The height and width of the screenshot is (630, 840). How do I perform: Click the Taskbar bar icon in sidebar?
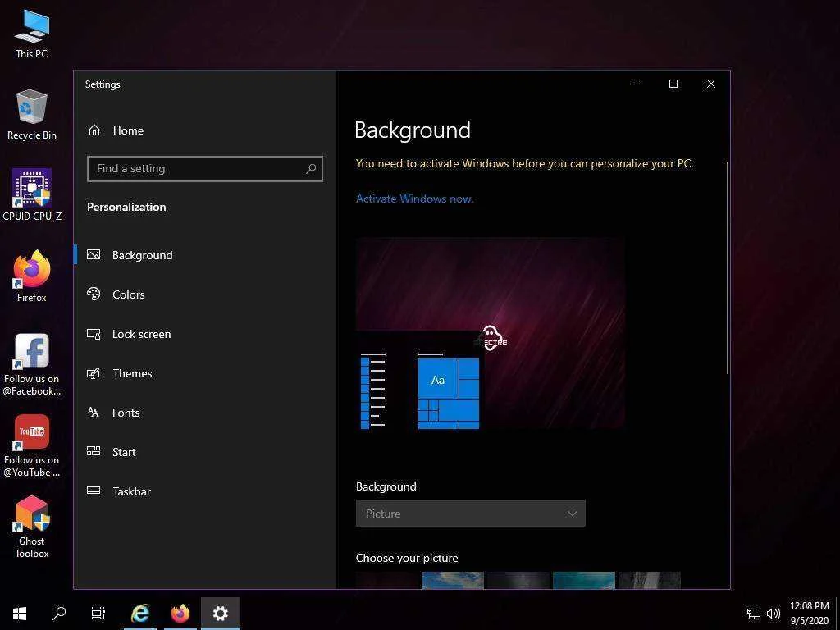tap(94, 491)
